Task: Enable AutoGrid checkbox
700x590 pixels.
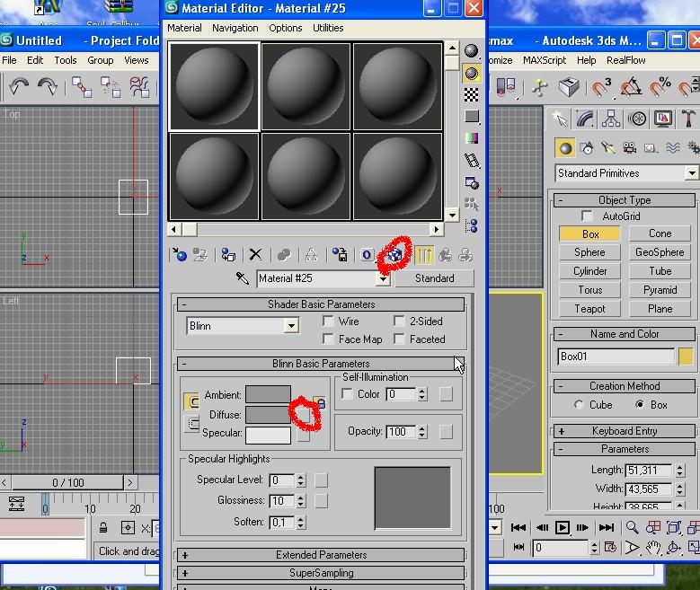Action: pos(588,216)
